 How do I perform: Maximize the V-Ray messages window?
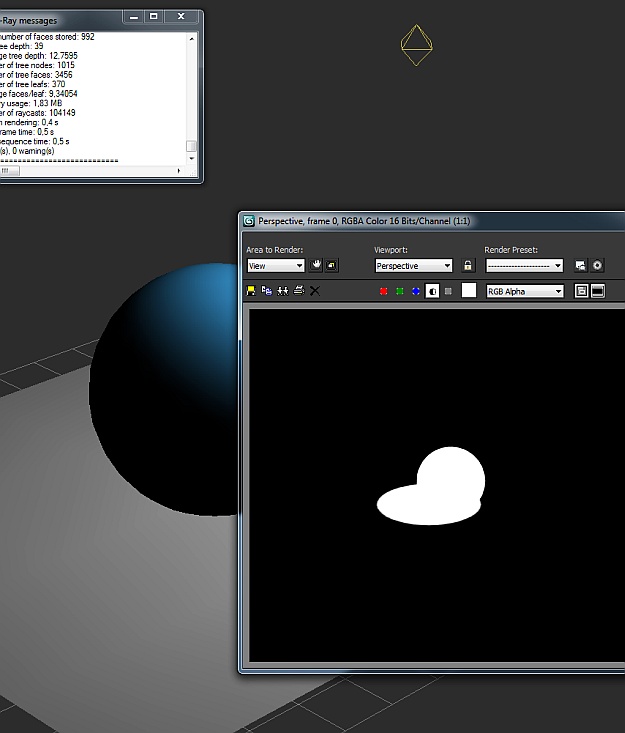coord(153,17)
